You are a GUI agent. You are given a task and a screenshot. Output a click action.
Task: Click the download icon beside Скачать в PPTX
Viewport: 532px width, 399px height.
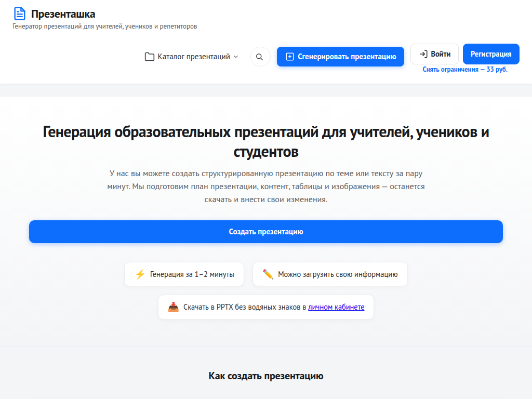[173, 307]
